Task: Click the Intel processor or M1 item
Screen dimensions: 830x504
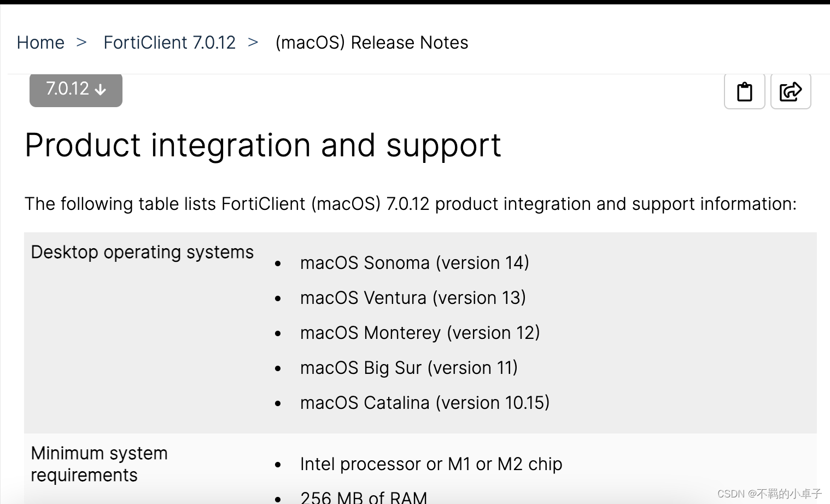Action: [431, 464]
